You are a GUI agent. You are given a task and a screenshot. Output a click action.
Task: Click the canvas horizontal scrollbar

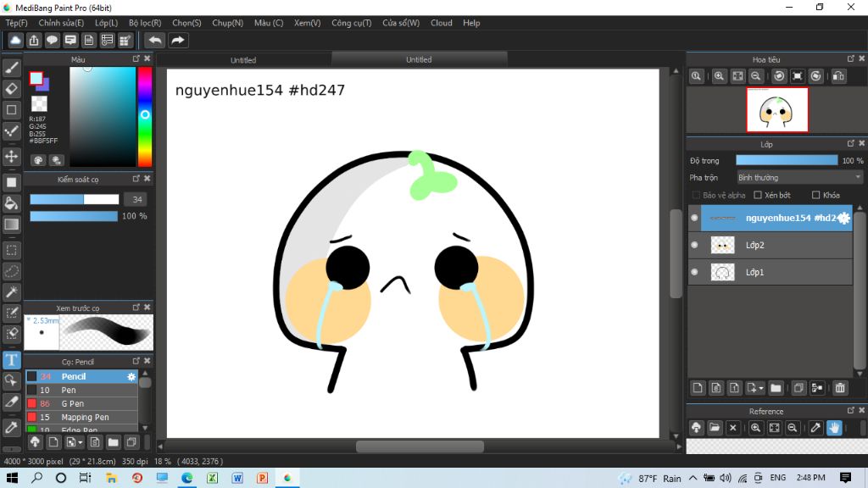point(420,446)
